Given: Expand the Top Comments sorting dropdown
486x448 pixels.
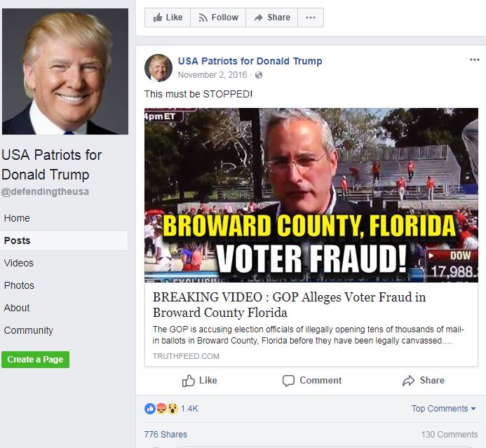Looking at the screenshot, I should (443, 409).
